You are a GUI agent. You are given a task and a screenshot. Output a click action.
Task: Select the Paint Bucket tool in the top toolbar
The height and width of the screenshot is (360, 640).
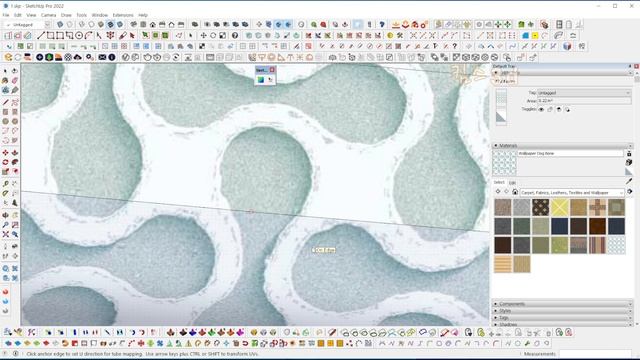tap(123, 36)
